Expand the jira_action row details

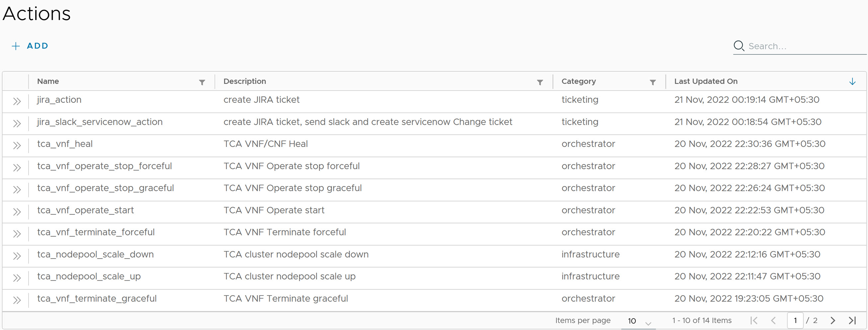tap(17, 101)
